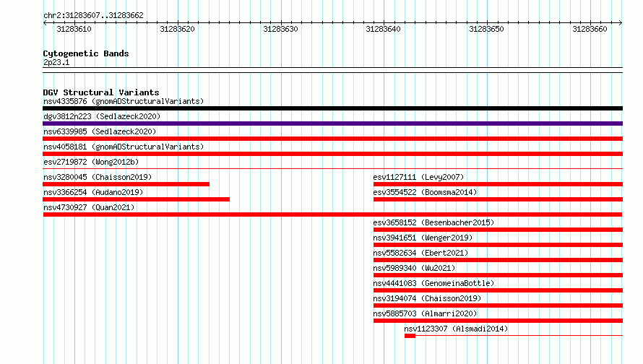Click the small red nsv1123307 block

click(x=410, y=336)
